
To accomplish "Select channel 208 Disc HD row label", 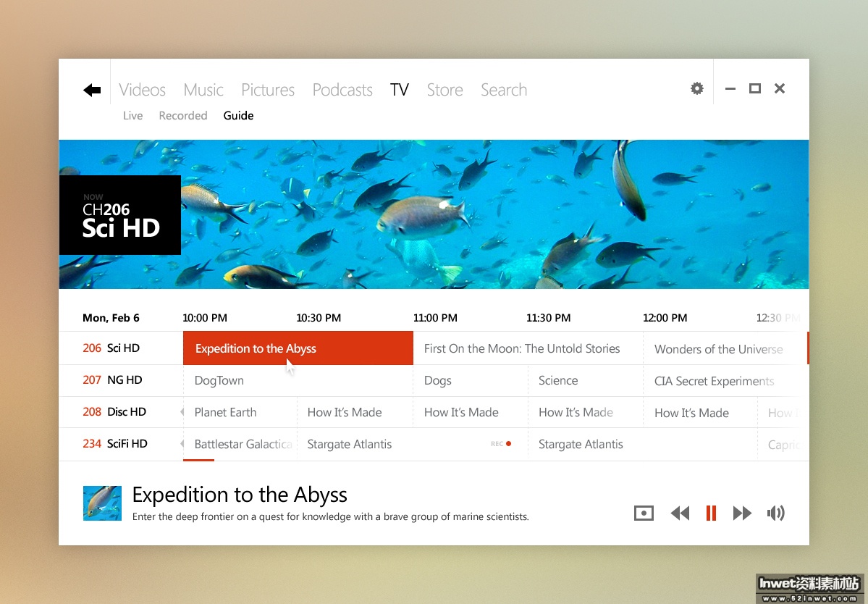I will coord(114,412).
